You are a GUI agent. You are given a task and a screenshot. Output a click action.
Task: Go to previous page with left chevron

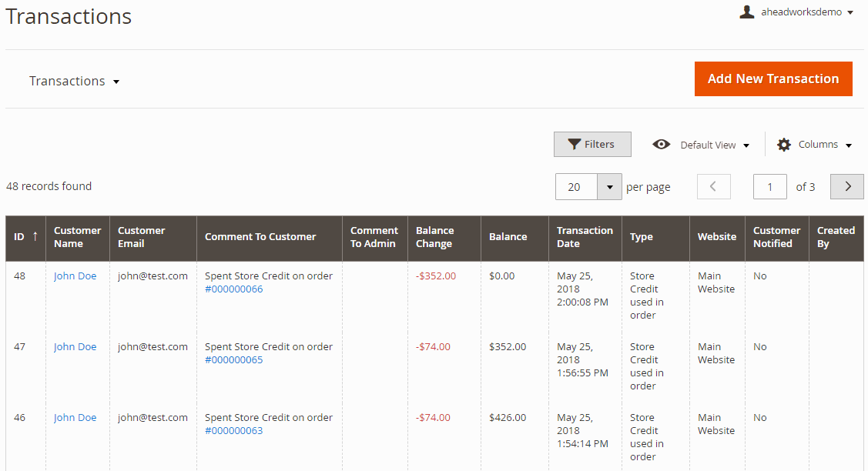pos(713,186)
